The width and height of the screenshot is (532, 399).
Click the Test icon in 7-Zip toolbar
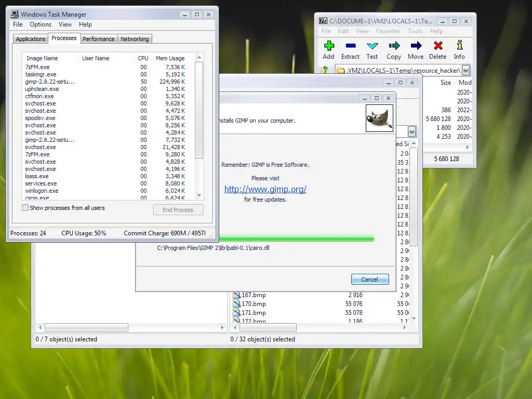coord(372,46)
